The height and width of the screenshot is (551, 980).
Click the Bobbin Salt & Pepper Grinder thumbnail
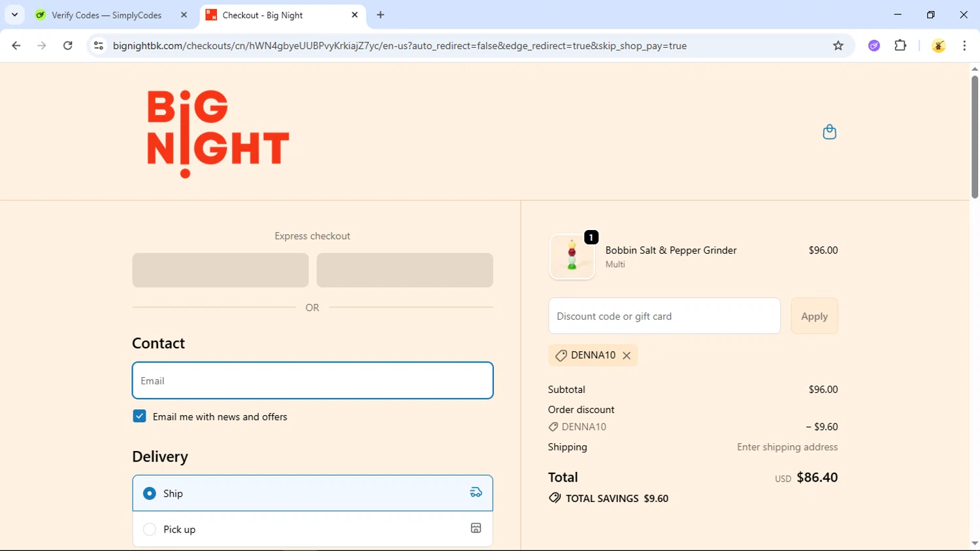572,257
